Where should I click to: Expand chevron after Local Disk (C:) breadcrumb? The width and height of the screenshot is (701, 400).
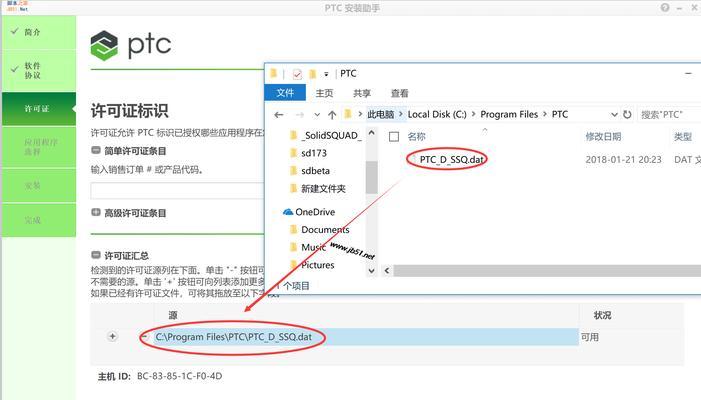click(x=473, y=114)
